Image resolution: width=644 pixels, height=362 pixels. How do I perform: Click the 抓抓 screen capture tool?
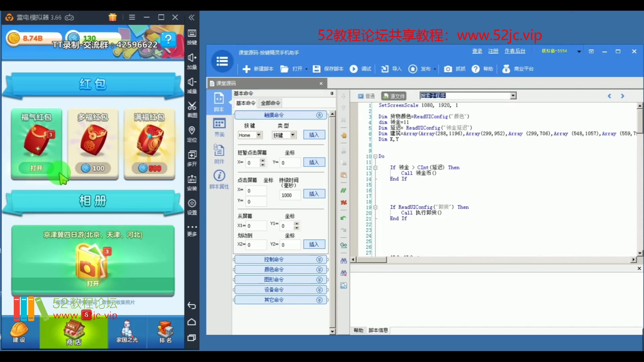(x=454, y=69)
